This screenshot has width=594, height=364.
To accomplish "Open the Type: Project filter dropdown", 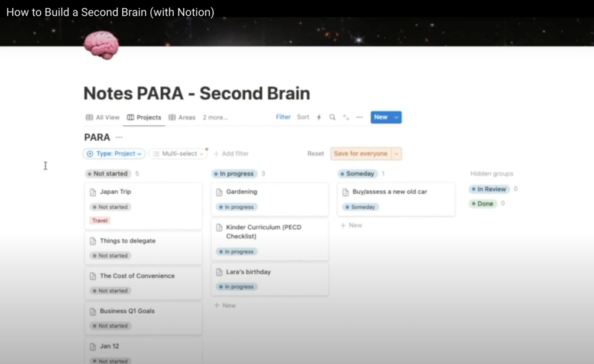I will coord(114,154).
